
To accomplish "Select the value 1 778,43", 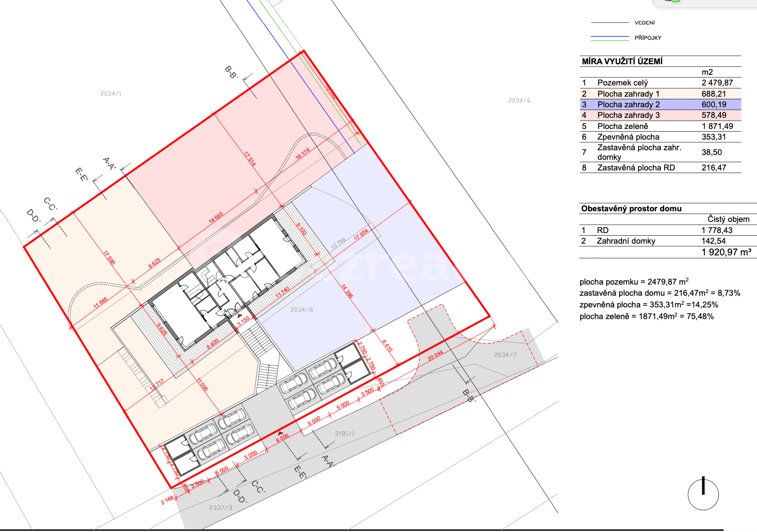I will tap(717, 230).
